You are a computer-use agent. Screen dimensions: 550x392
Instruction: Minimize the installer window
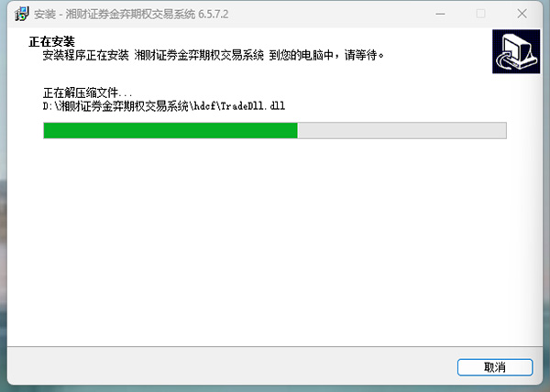point(440,14)
